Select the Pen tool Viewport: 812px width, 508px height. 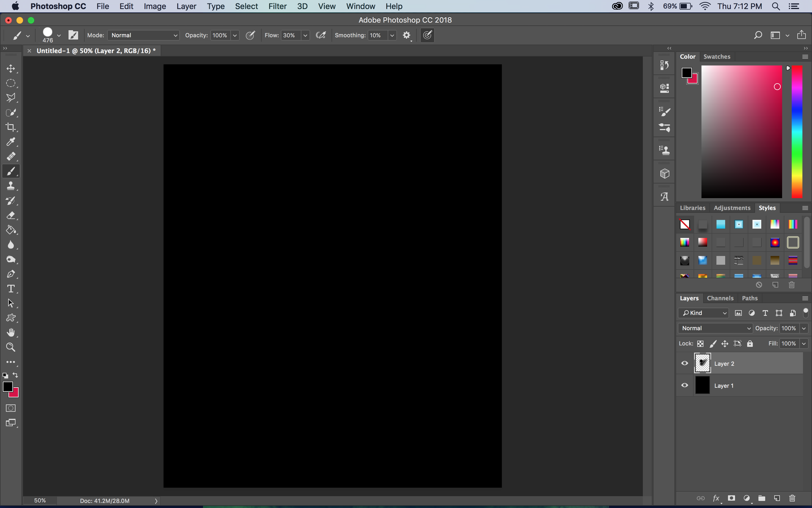pyautogui.click(x=11, y=274)
